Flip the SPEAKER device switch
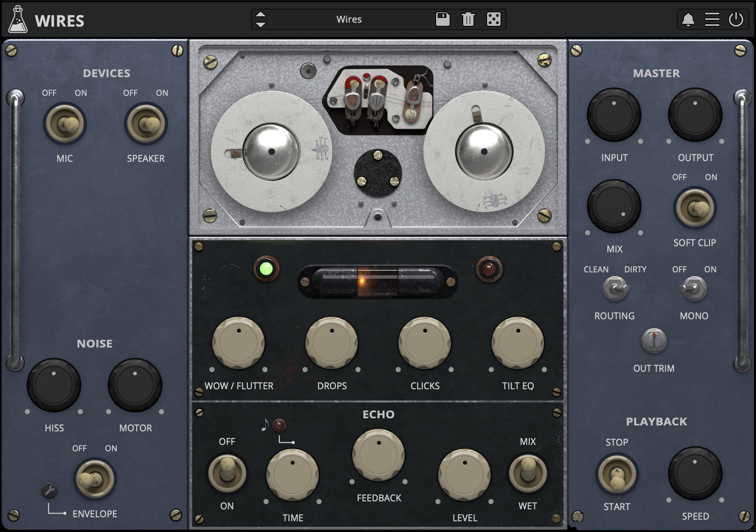 146,124
